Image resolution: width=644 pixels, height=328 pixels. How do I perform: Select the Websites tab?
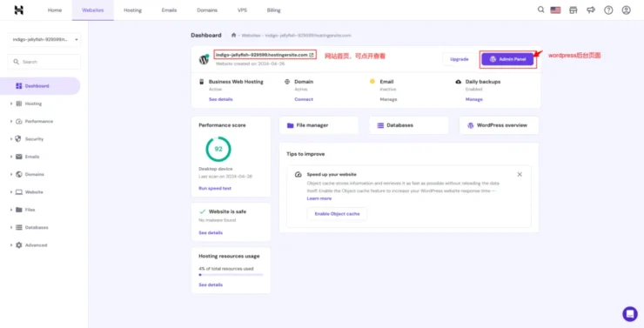(x=93, y=10)
